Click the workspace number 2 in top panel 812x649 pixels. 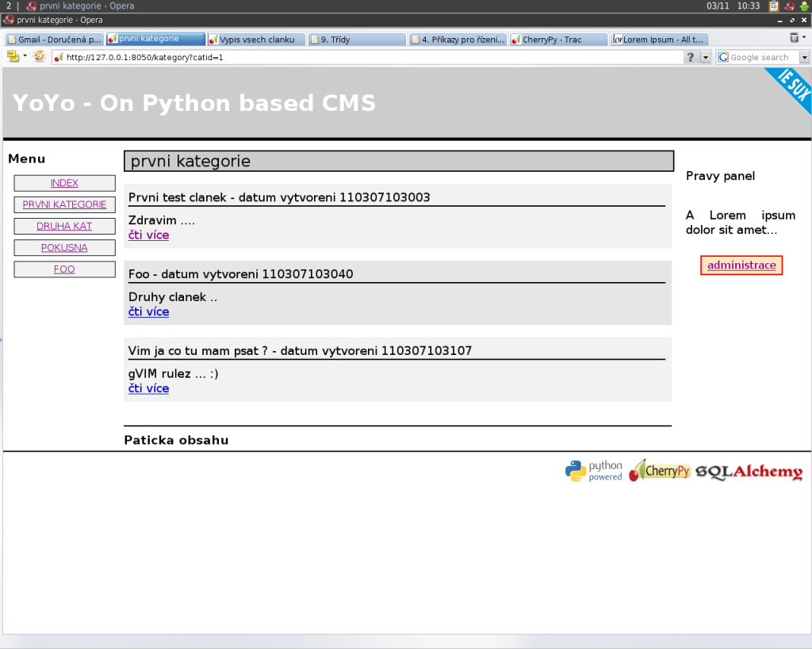(8, 6)
